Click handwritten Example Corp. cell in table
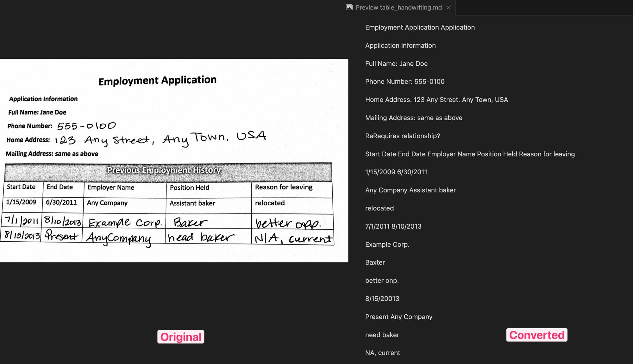 [x=125, y=223]
